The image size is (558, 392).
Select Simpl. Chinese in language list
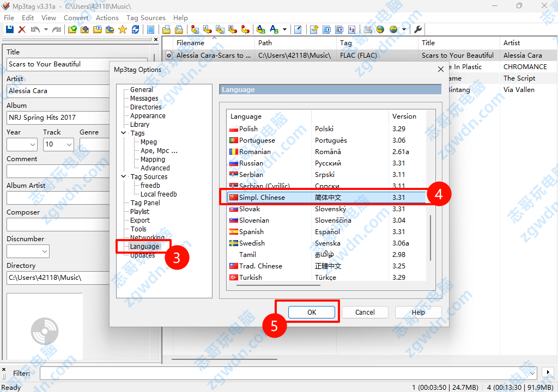(x=262, y=197)
